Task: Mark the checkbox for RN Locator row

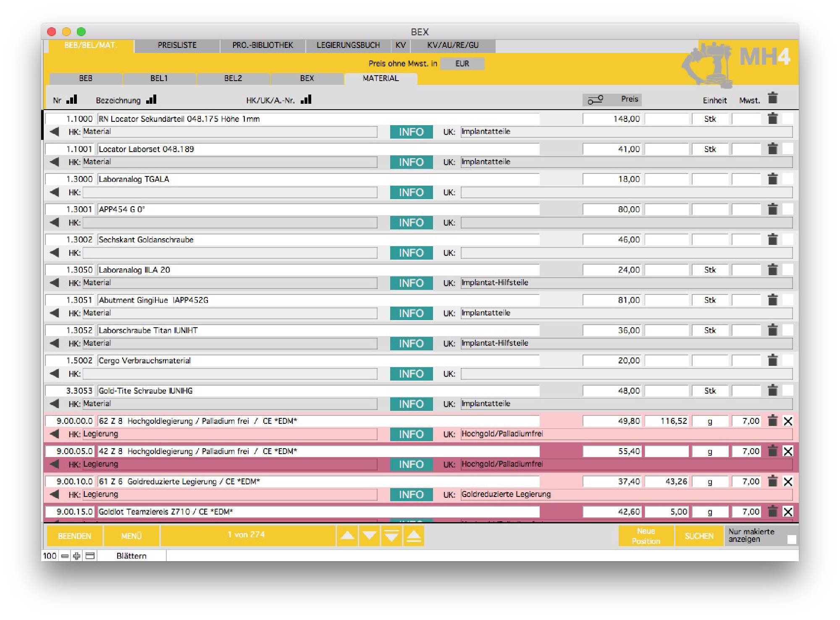Action: coord(788,119)
